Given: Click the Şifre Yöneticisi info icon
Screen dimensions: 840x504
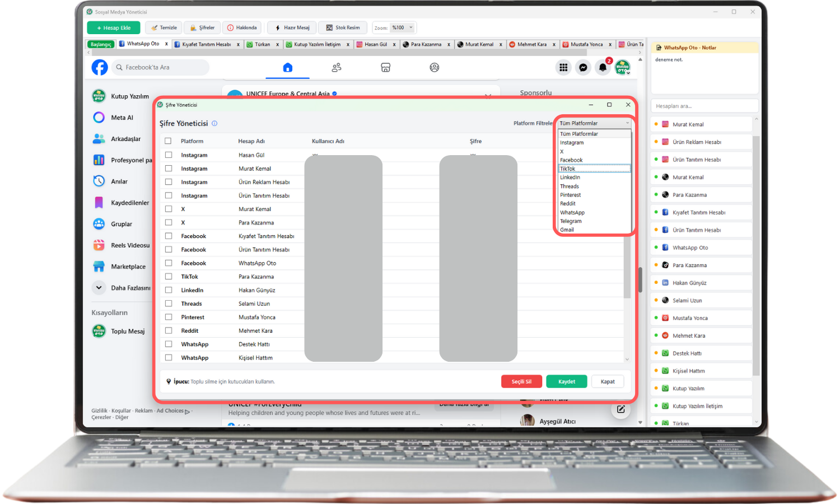Looking at the screenshot, I should [214, 123].
